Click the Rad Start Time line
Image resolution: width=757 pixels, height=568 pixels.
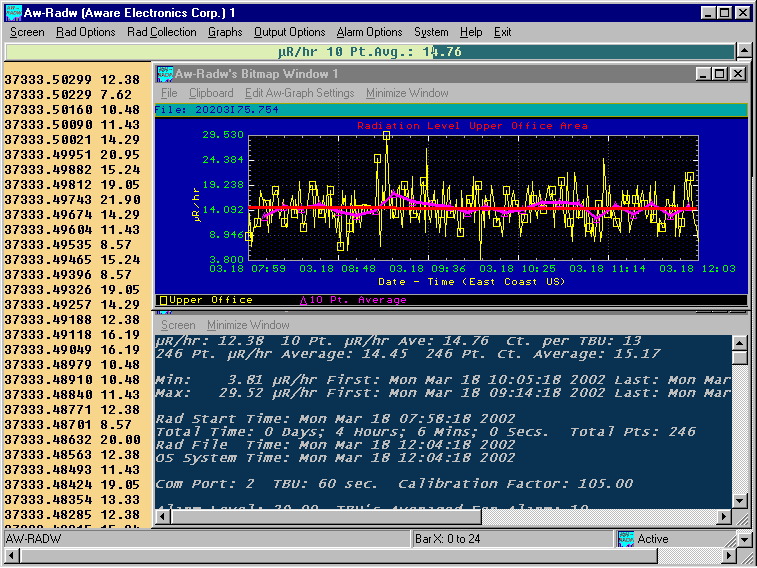[x=336, y=418]
